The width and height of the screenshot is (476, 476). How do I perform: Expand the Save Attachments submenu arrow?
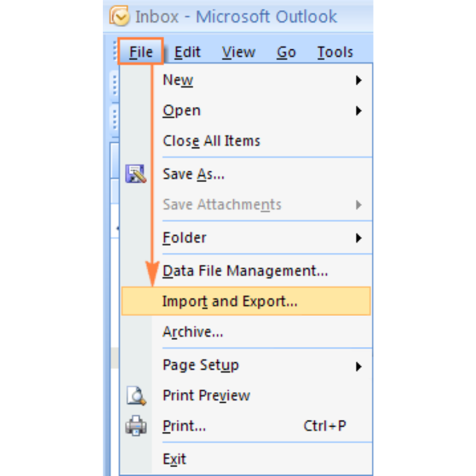359,205
